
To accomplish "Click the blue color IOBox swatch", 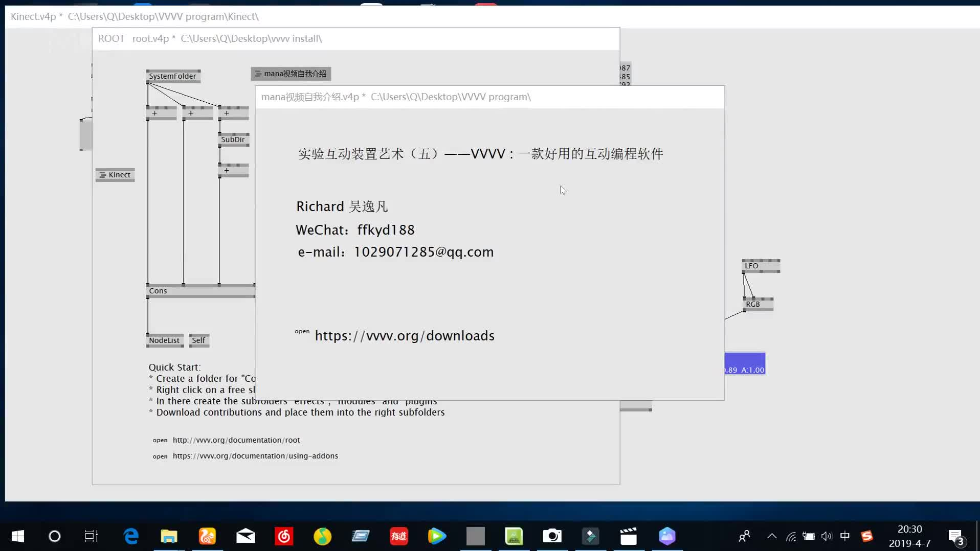I will (x=745, y=363).
